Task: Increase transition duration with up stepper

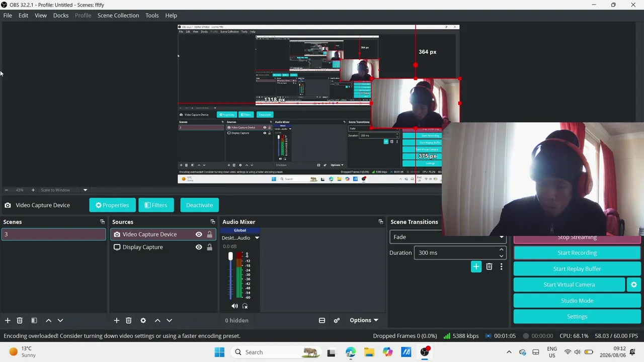Action: pyautogui.click(x=501, y=250)
